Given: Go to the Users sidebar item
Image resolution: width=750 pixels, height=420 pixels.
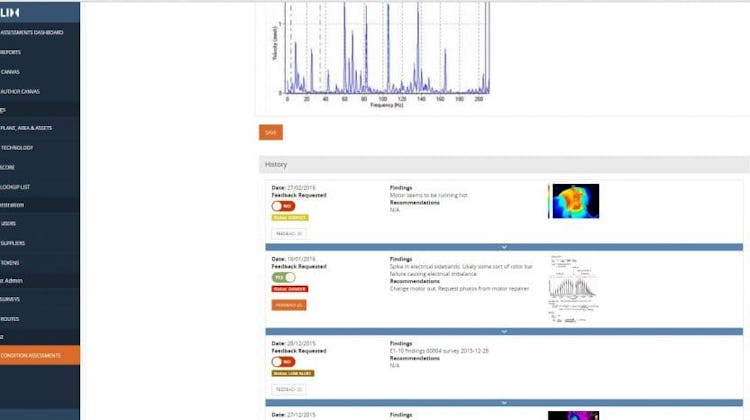Looking at the screenshot, I should click(x=8, y=223).
